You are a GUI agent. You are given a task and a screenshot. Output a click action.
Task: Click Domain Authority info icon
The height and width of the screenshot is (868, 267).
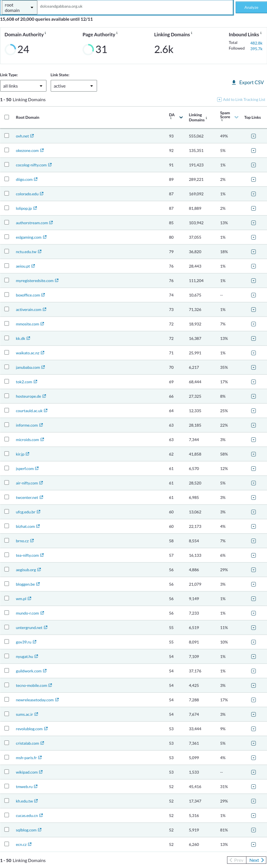click(45, 33)
